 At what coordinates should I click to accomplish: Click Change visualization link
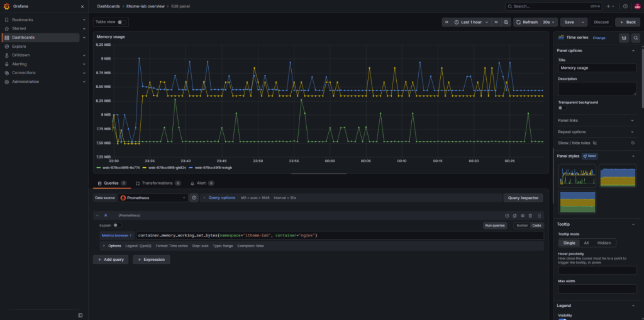(599, 38)
